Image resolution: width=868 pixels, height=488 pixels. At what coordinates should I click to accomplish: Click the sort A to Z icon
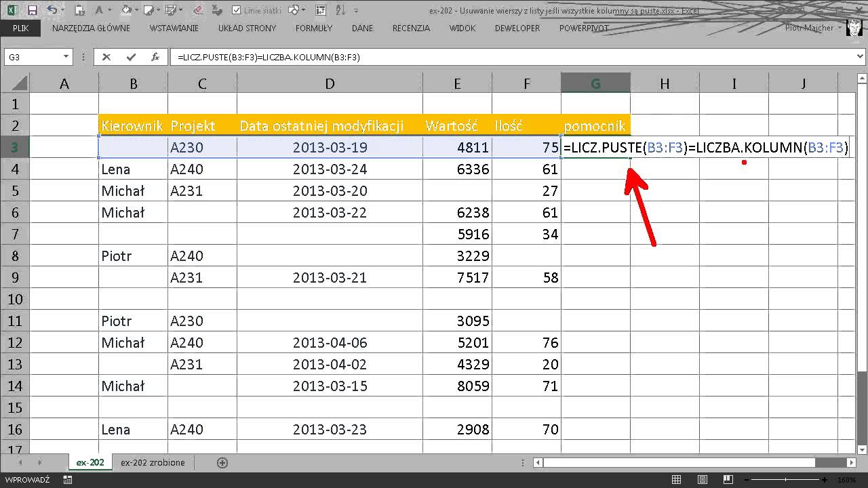tap(341, 10)
